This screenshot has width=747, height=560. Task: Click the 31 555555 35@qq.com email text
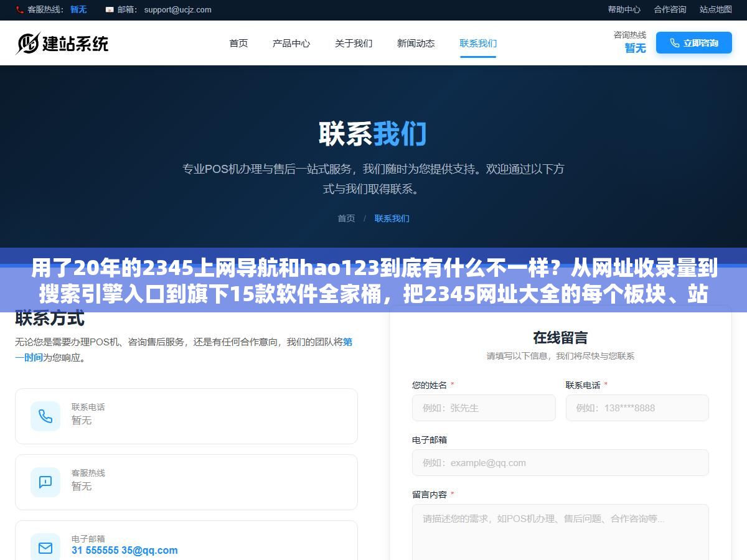coord(125,550)
